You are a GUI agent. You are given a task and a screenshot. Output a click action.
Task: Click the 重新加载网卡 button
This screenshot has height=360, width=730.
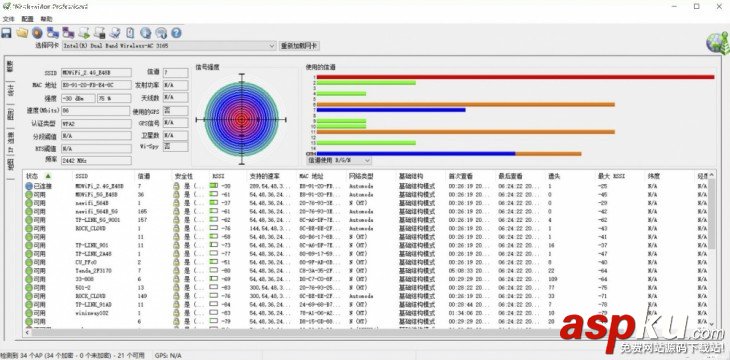(x=299, y=46)
